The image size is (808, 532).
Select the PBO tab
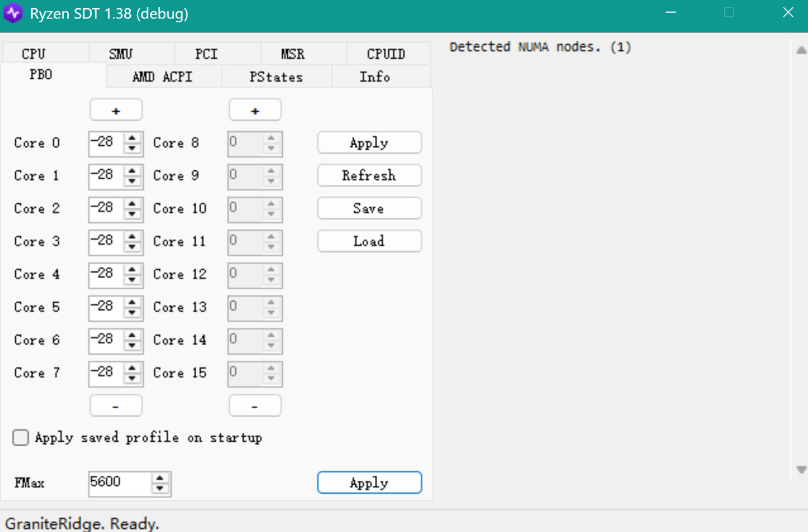pyautogui.click(x=53, y=75)
